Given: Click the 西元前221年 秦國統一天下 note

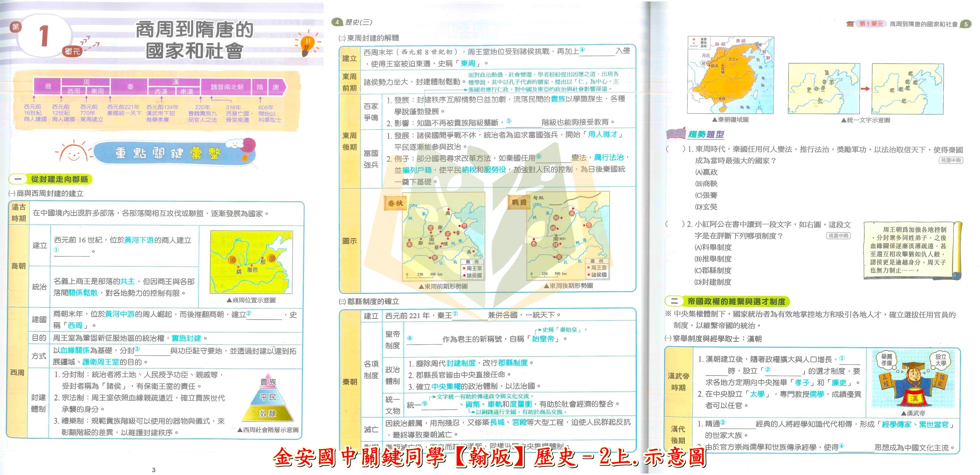Looking at the screenshot, I should pos(124,110).
